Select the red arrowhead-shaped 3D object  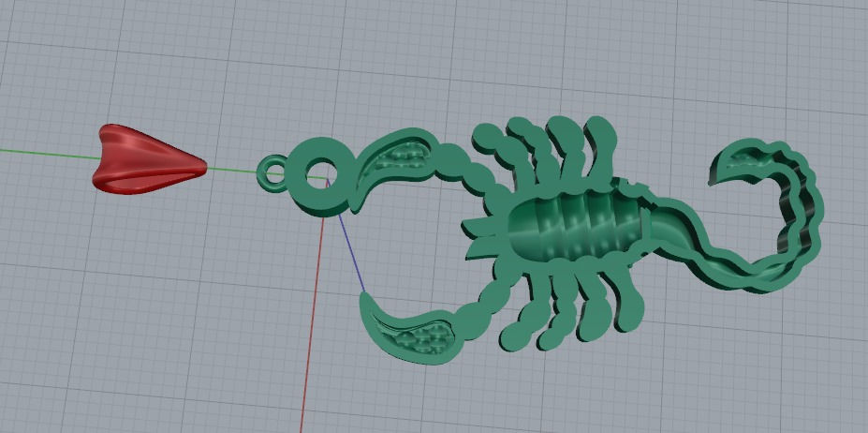click(x=148, y=159)
